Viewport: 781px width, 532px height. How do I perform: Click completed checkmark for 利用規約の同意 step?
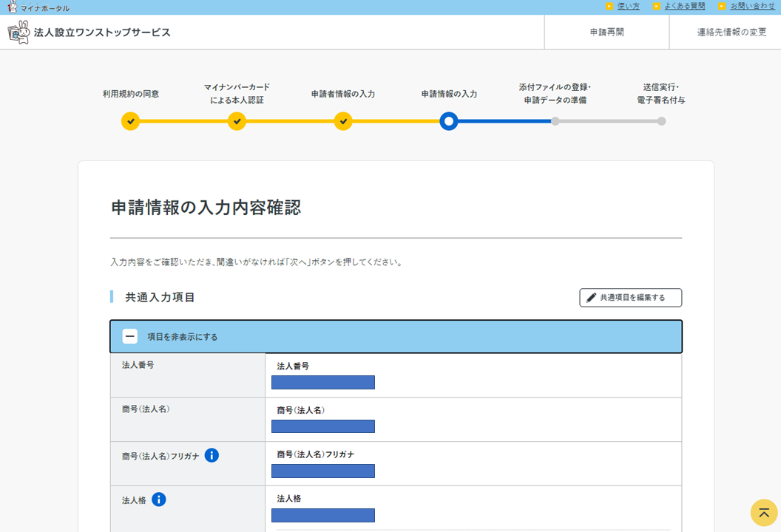pyautogui.click(x=130, y=121)
